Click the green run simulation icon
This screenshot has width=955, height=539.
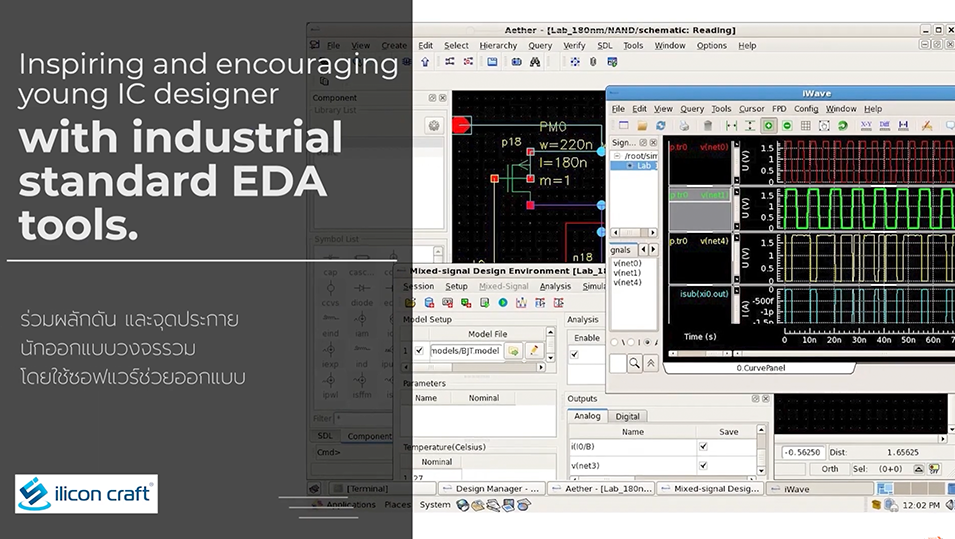[503, 303]
